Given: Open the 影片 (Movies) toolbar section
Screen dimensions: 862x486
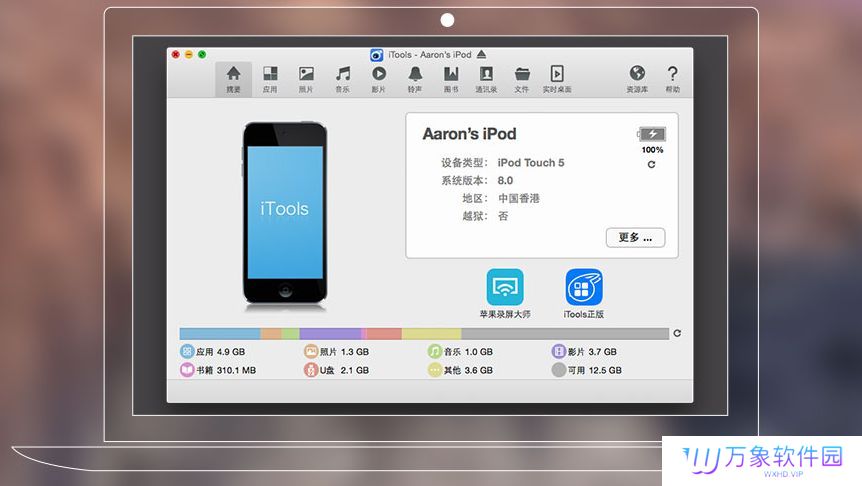Looking at the screenshot, I should click(379, 80).
